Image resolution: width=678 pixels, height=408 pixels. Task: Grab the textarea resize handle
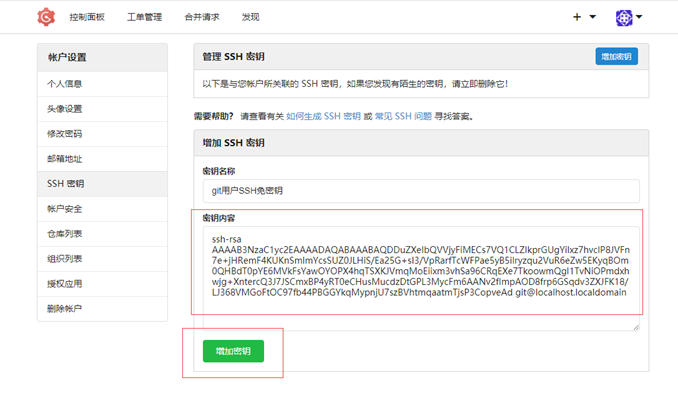pos(636,328)
